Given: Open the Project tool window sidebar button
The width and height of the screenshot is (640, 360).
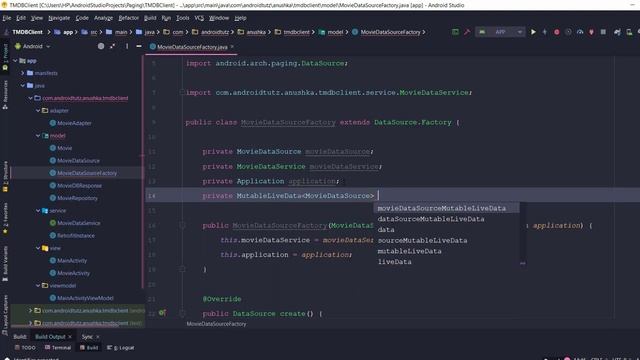Looking at the screenshot, I should [x=5, y=56].
